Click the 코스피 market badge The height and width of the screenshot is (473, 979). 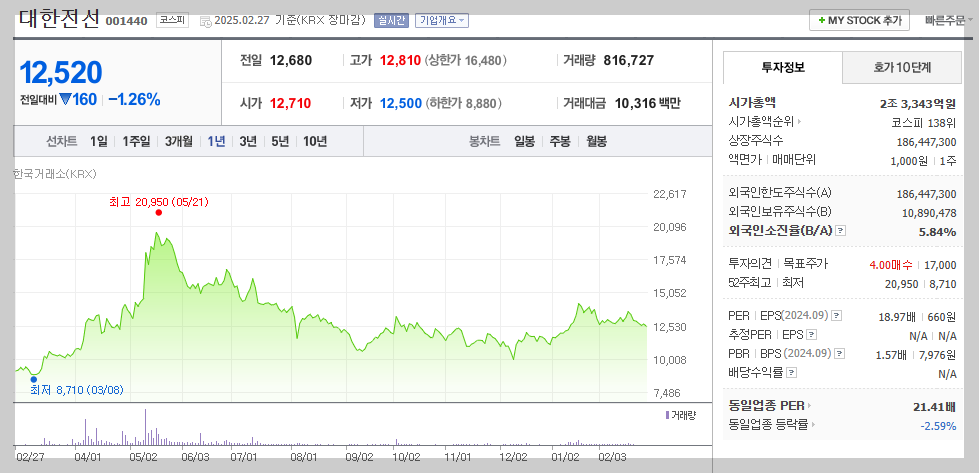tap(170, 20)
